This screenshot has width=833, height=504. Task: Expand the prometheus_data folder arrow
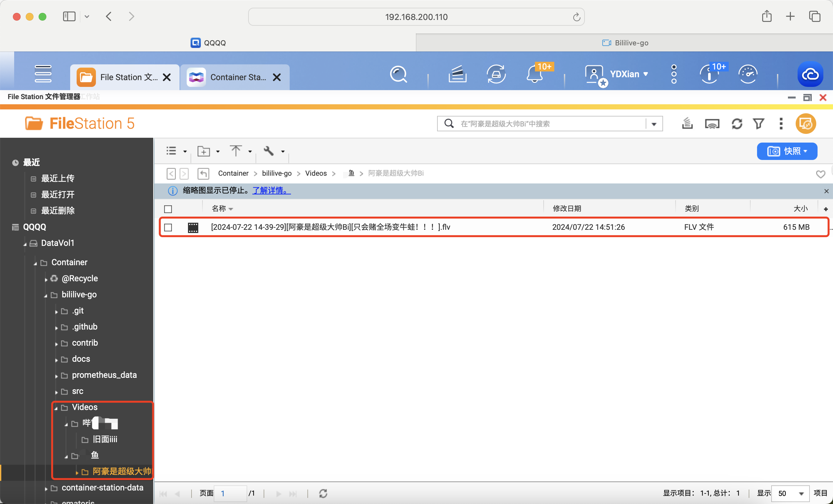pos(56,376)
